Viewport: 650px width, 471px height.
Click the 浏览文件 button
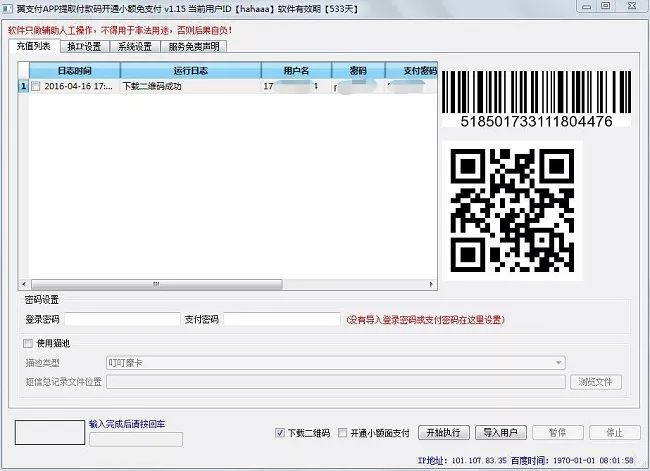596,382
